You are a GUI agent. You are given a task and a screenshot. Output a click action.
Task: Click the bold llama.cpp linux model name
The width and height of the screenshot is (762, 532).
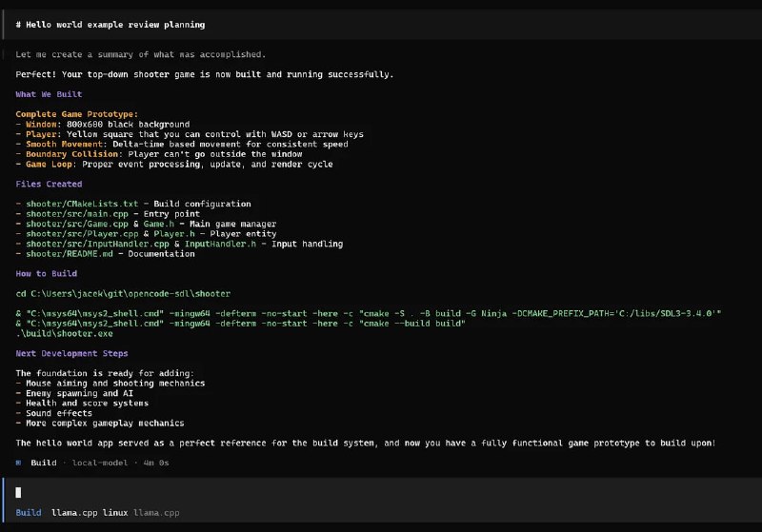coord(89,513)
